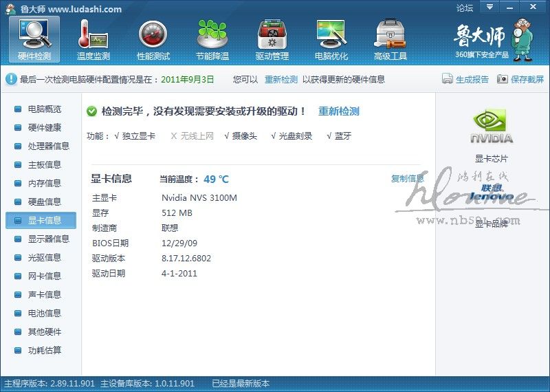Click the 512 MB memory value
Image resolution: width=550 pixels, height=392 pixels.
pos(177,213)
